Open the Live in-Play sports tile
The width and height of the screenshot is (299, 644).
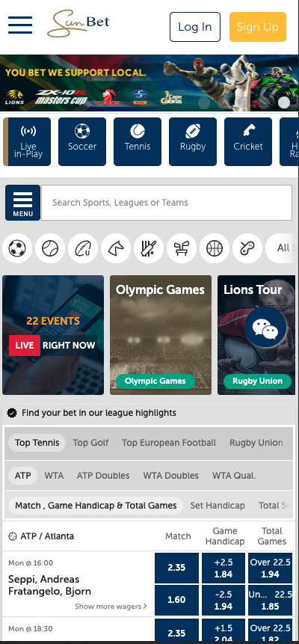(x=27, y=141)
